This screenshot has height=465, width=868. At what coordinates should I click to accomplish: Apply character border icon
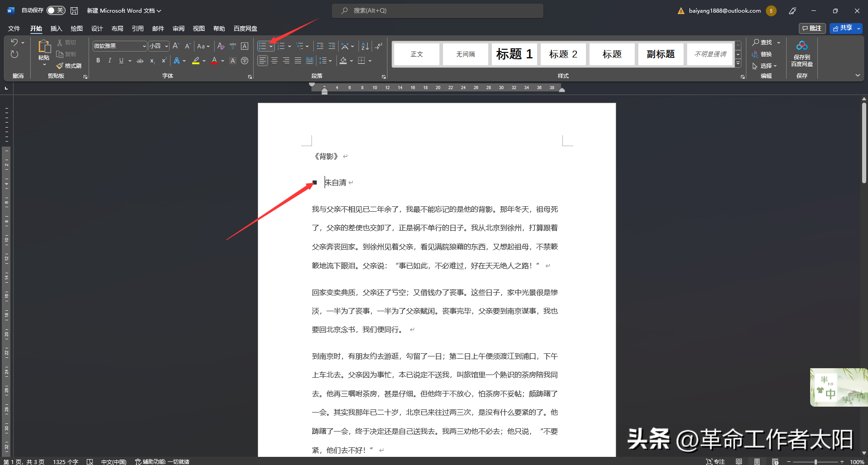(245, 46)
